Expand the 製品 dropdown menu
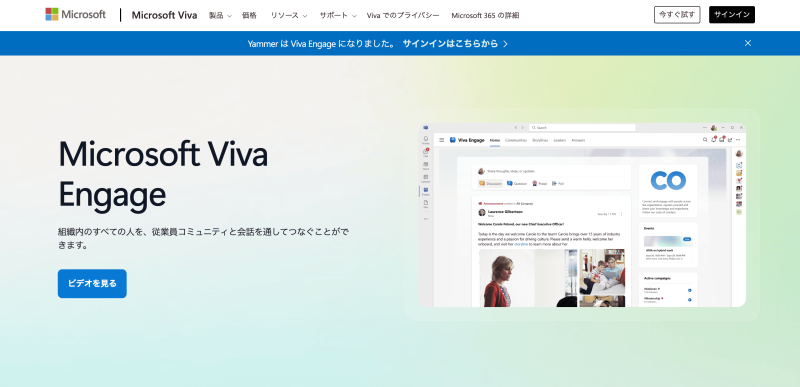800x387 pixels. 220,15
